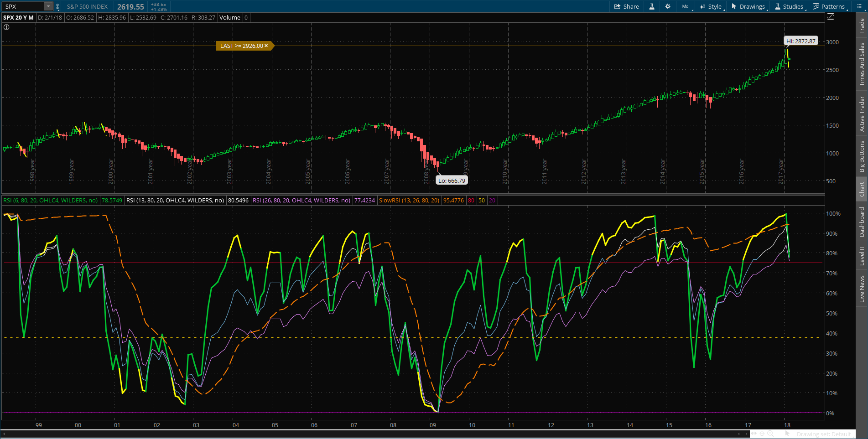
Task: Click the purple 20 level label
Action: [x=492, y=200]
